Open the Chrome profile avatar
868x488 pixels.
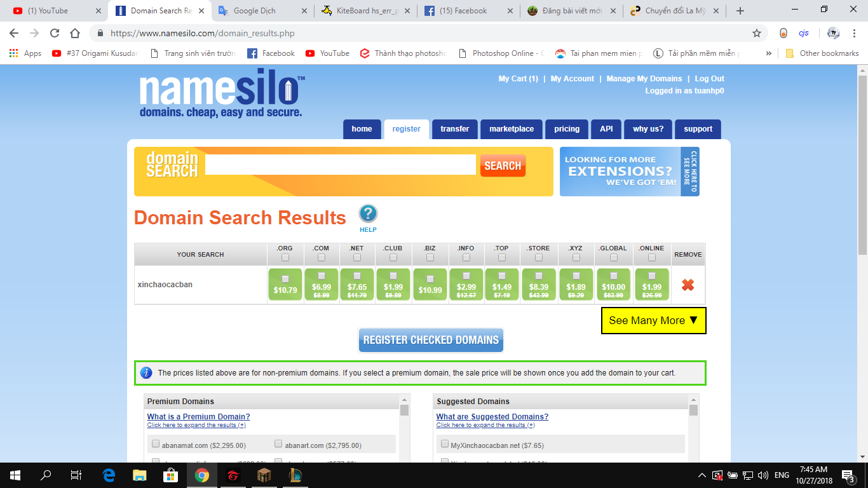833,33
